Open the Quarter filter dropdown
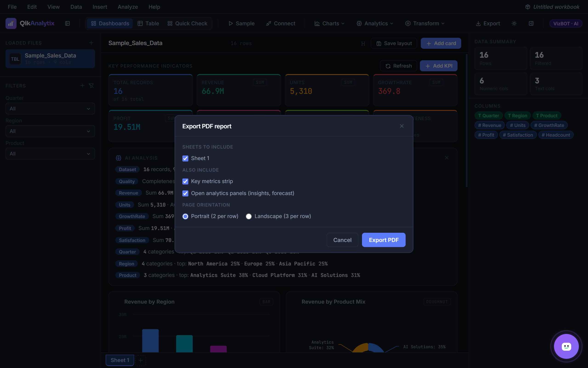The image size is (588, 368). (50, 109)
